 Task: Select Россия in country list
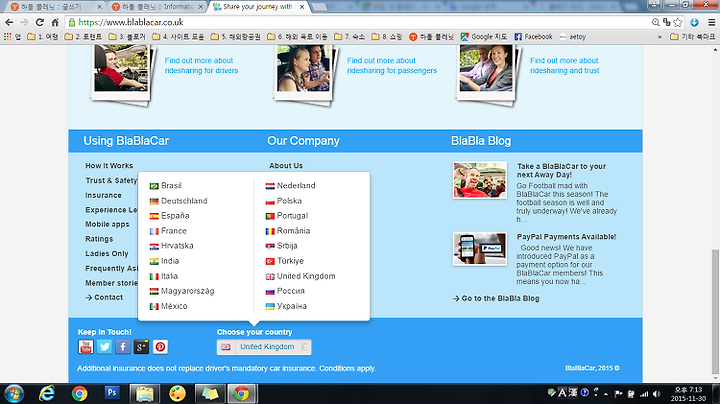tap(285, 291)
